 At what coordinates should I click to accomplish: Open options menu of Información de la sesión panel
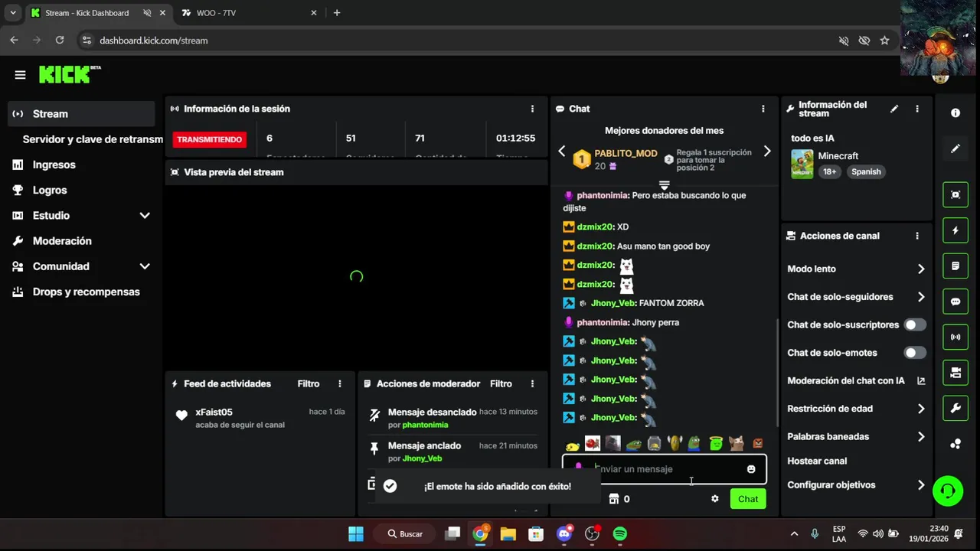532,109
